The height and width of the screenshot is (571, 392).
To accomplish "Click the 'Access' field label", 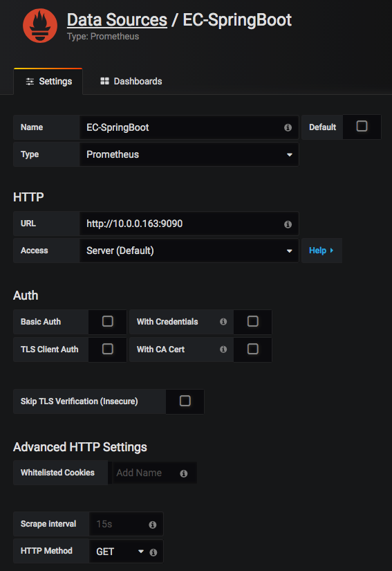I will tap(34, 251).
